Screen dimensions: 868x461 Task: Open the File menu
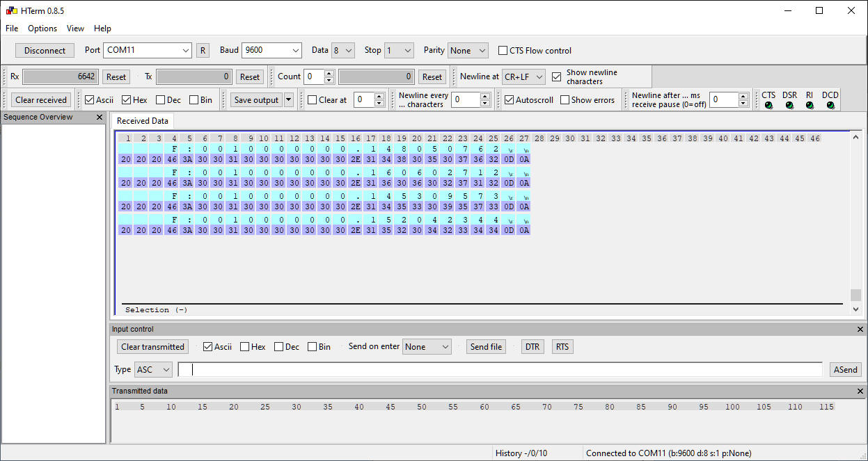(12, 29)
